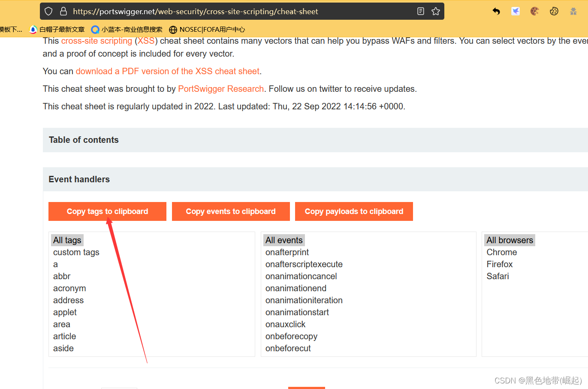Expand the Table of contents section

84,140
